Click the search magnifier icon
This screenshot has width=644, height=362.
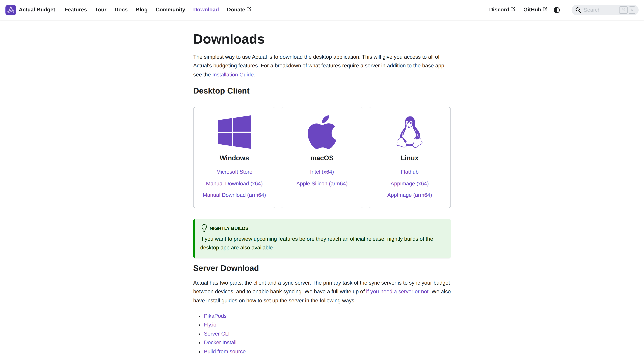[x=578, y=10]
